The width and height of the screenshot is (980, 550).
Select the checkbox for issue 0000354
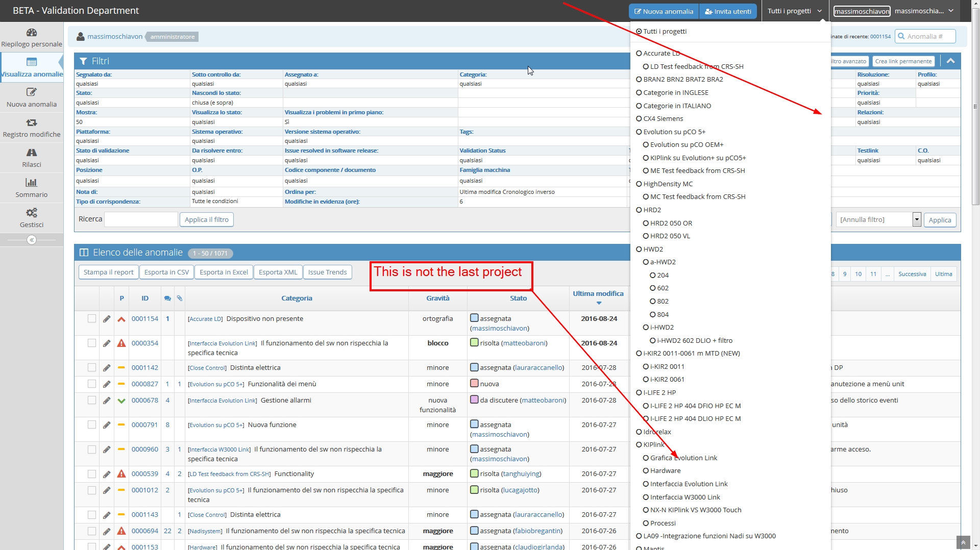(92, 343)
